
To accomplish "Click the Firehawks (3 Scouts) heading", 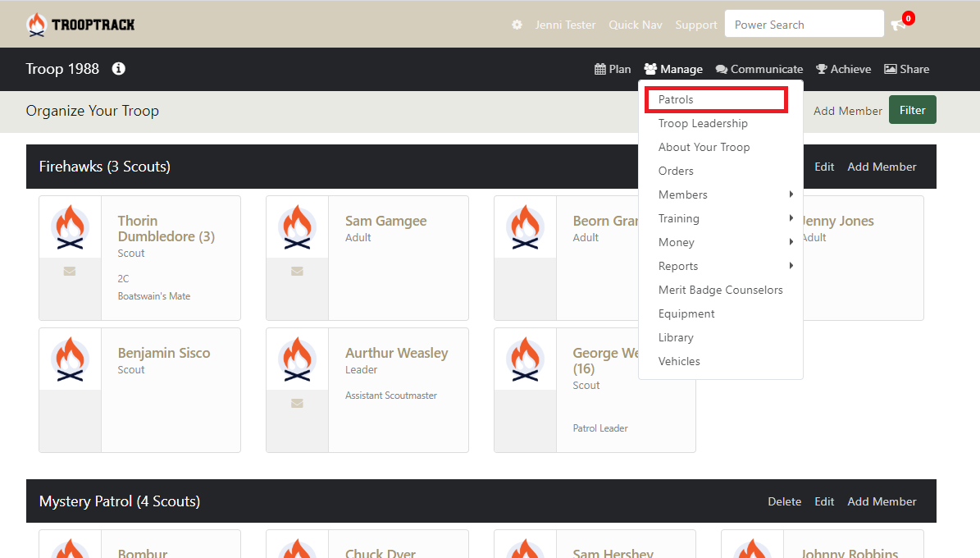I will pyautogui.click(x=104, y=167).
